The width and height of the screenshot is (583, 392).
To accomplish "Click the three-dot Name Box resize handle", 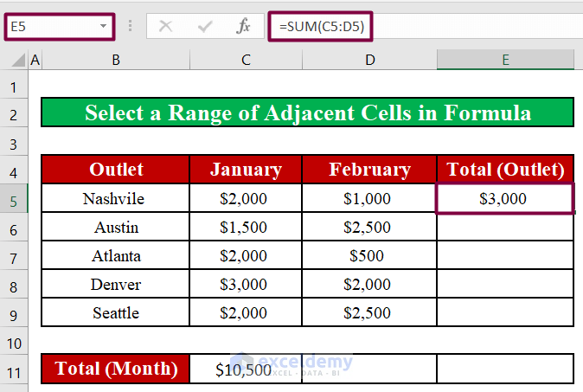I will pos(130,26).
